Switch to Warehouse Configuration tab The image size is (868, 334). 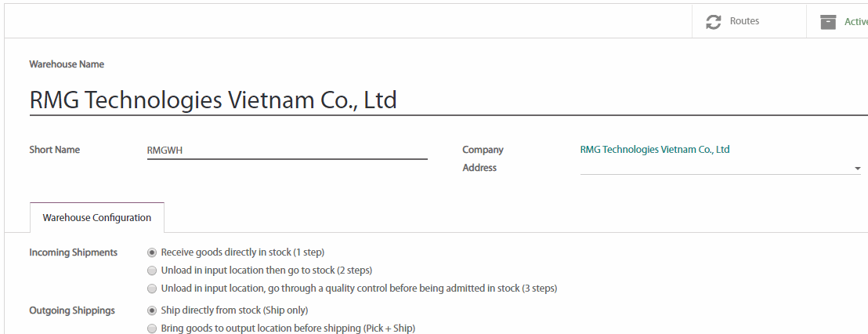(x=97, y=218)
